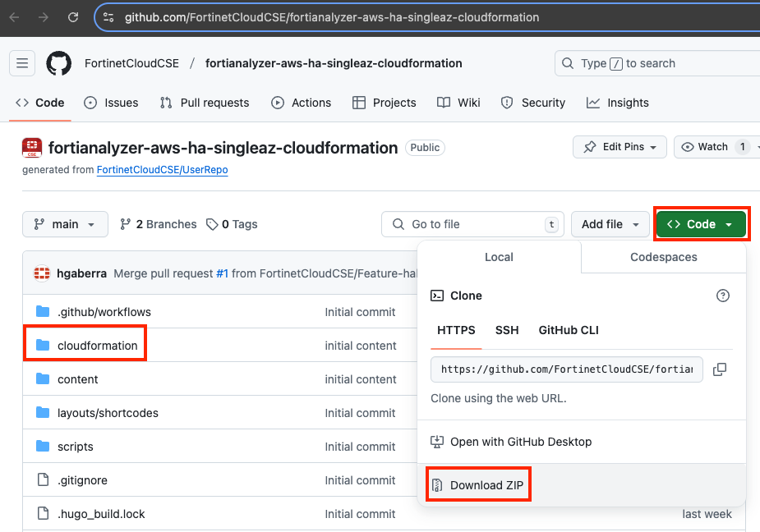
Task: View the 2 Branches link
Action: 159,224
